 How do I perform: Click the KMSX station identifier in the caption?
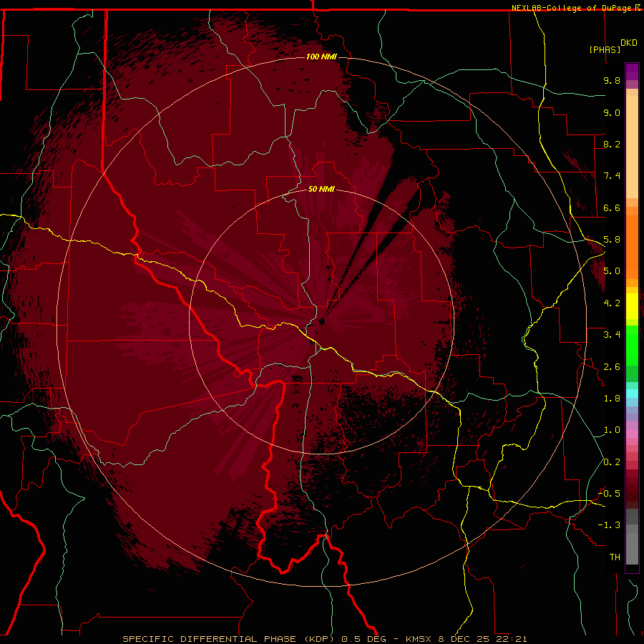pyautogui.click(x=420, y=639)
